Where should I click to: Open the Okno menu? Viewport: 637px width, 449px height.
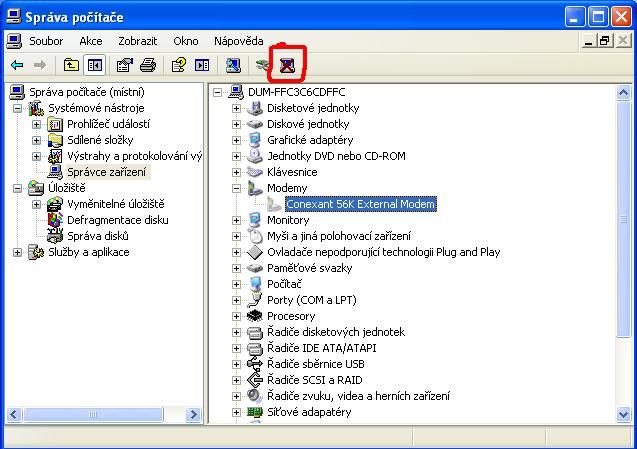point(186,41)
